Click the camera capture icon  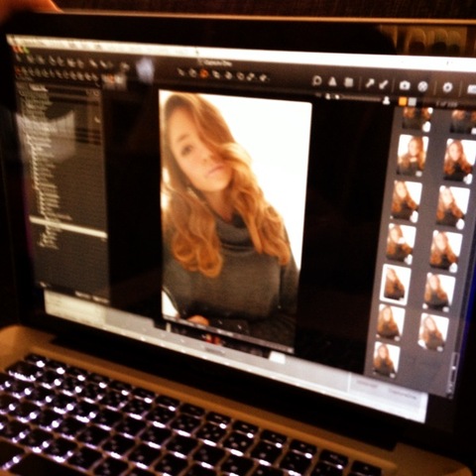405,85
